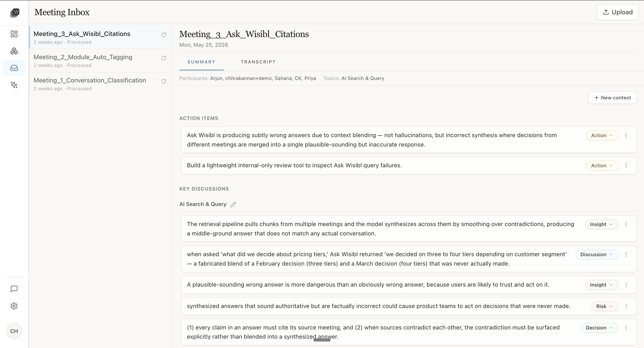Open the modules cubes icon in sidebar

tap(14, 51)
